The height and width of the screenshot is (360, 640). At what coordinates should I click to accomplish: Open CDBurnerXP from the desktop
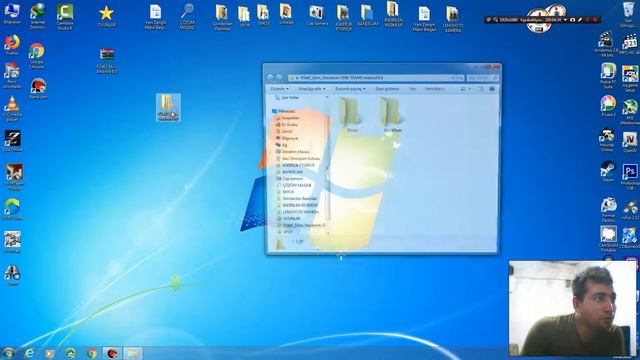point(630,238)
